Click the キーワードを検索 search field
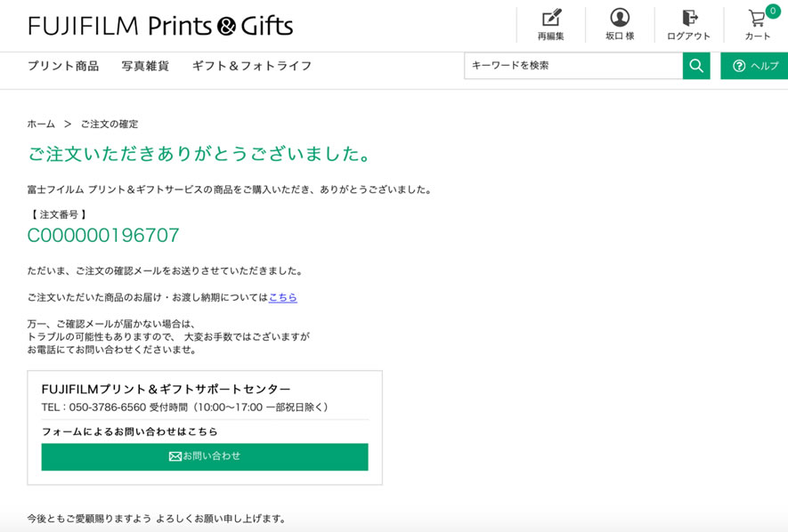Image resolution: width=788 pixels, height=532 pixels. point(573,66)
